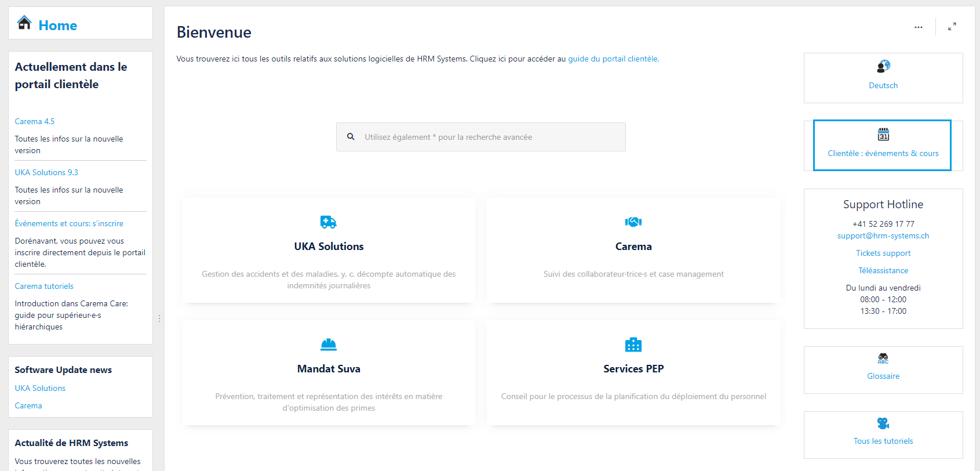The width and height of the screenshot is (980, 471).
Task: Click 'Actuellement dans le portail clientèle' heading
Action: coord(71,75)
